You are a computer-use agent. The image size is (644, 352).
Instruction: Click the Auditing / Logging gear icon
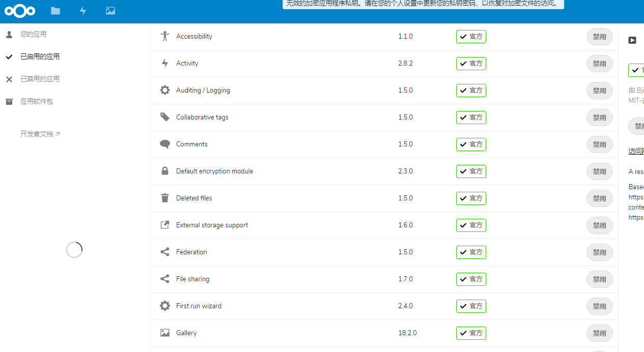(x=164, y=90)
